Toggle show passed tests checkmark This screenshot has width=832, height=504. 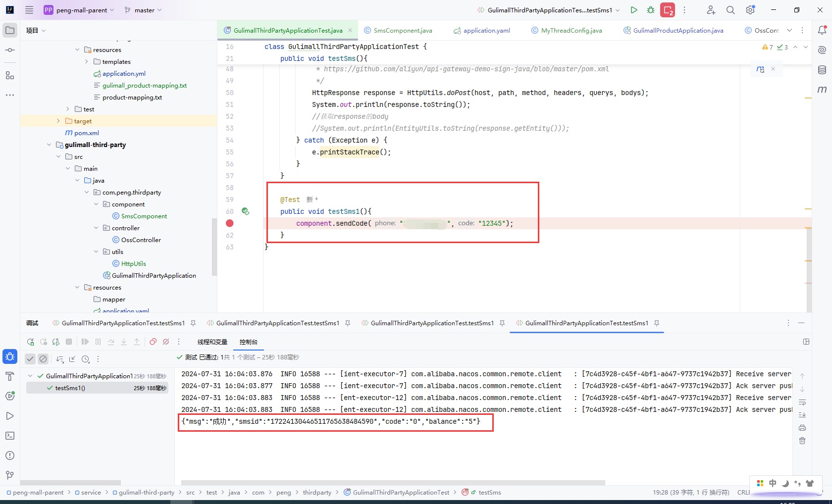click(x=30, y=359)
